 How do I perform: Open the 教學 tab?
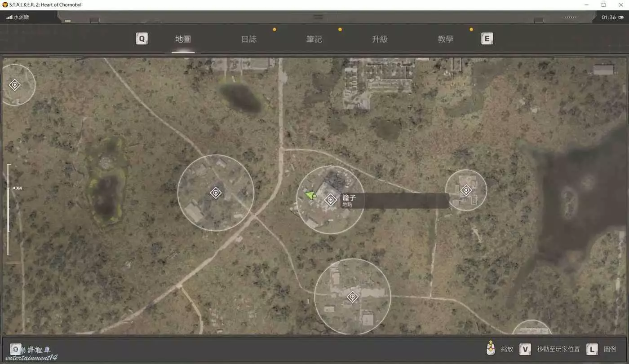point(445,39)
